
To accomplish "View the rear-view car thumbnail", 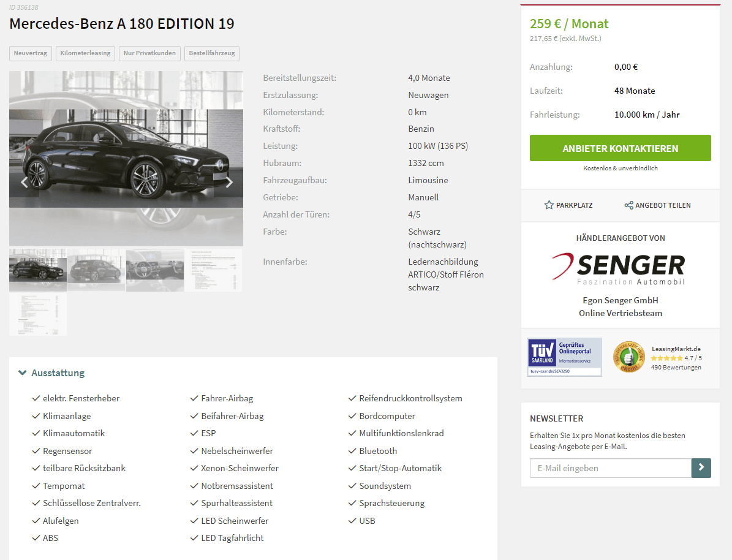I will click(x=97, y=270).
